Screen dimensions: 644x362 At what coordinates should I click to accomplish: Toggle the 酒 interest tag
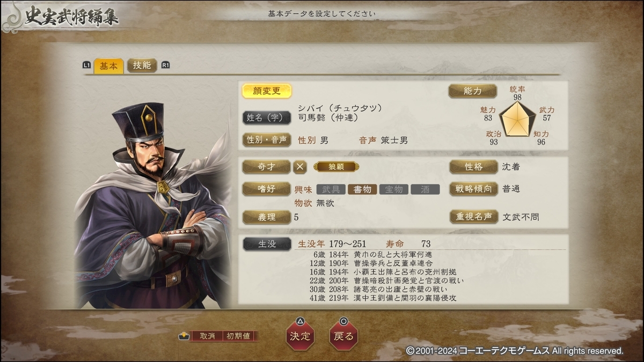point(425,189)
